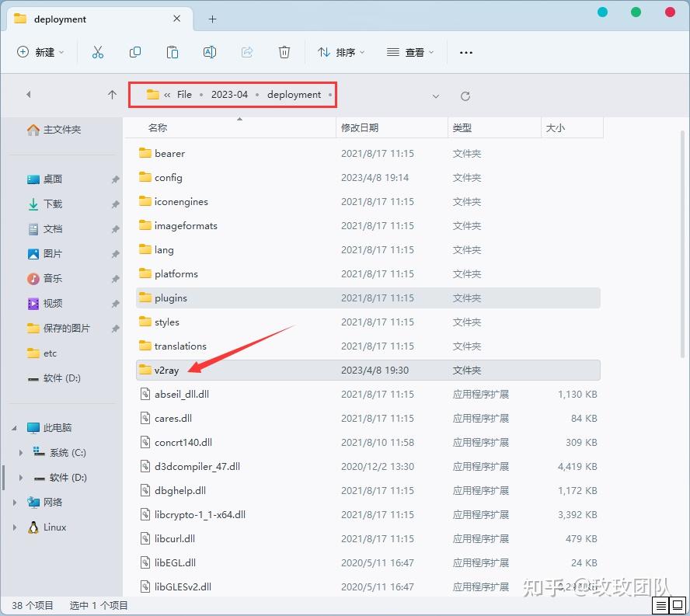Expand the 网络 tree node
Viewport: 690px width, 616px height.
[15, 503]
